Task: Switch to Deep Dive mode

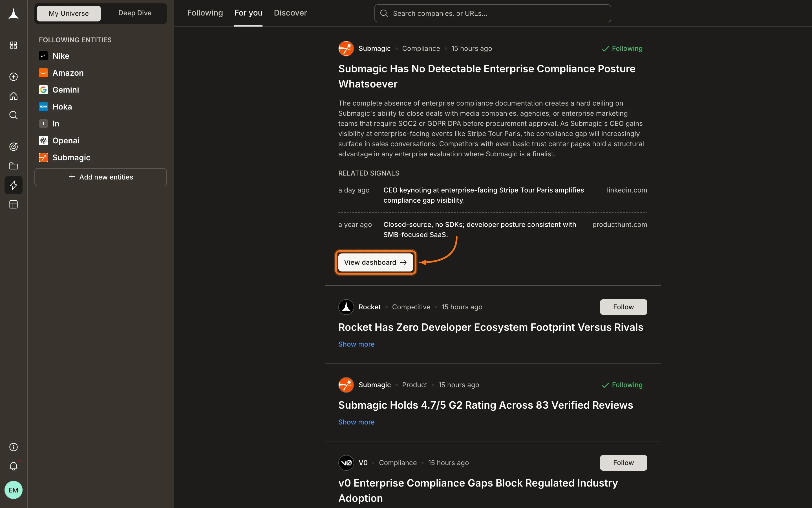Action: [x=134, y=13]
